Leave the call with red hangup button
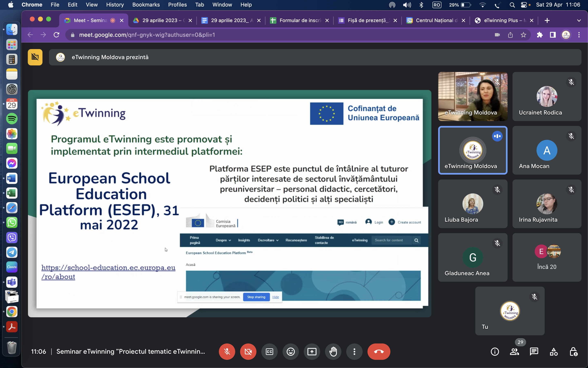This screenshot has width=588, height=368. click(379, 351)
